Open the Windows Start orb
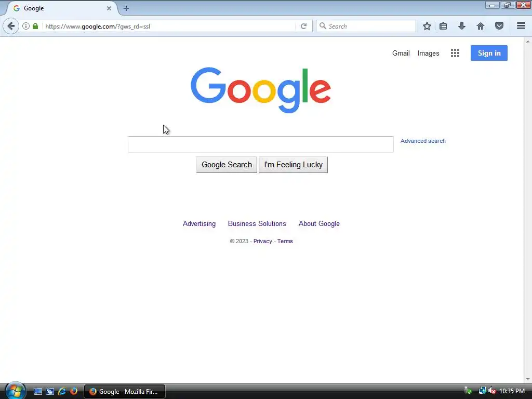The width and height of the screenshot is (532, 399). tap(15, 391)
